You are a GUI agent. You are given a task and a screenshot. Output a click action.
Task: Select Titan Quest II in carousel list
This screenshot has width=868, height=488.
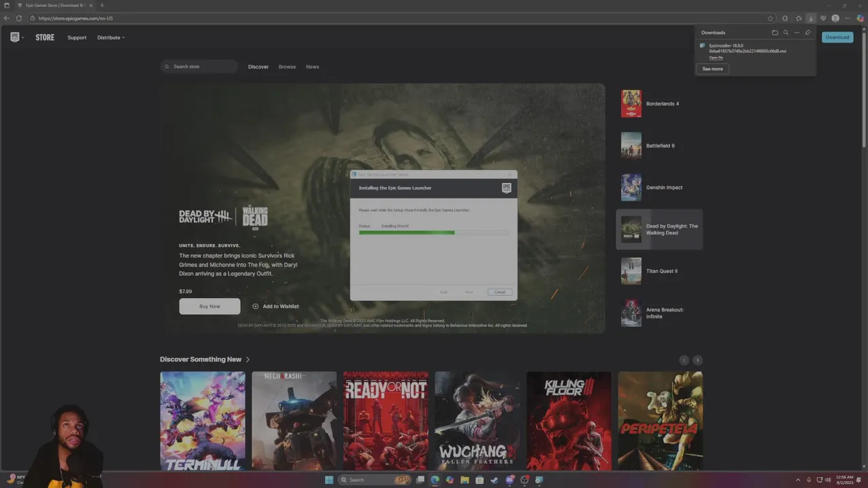[x=659, y=271]
